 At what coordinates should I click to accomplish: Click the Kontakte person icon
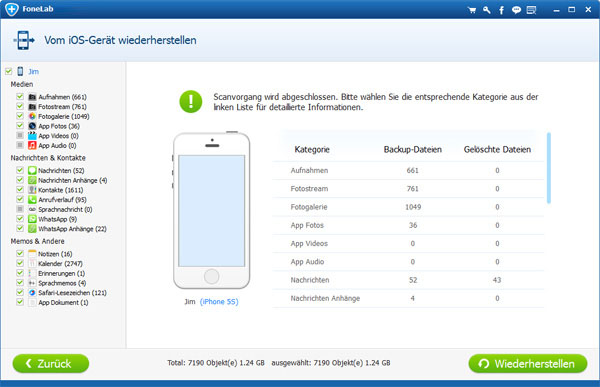pyautogui.click(x=32, y=190)
